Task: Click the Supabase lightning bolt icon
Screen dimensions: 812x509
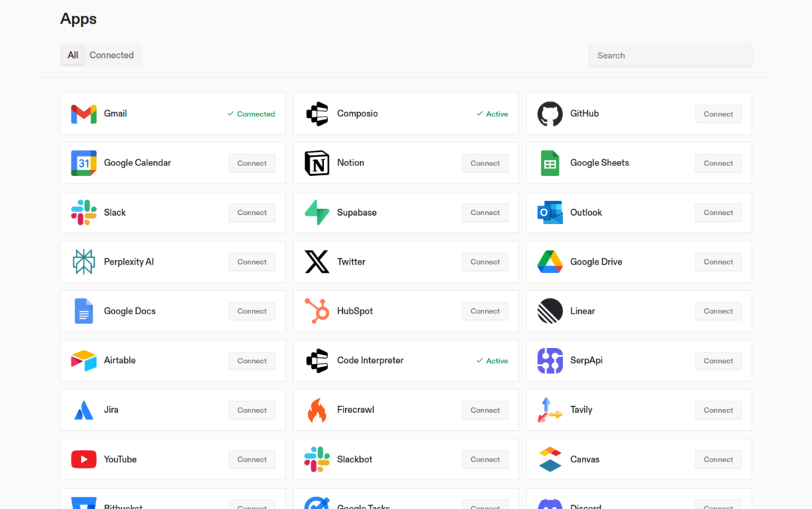Action: click(317, 213)
